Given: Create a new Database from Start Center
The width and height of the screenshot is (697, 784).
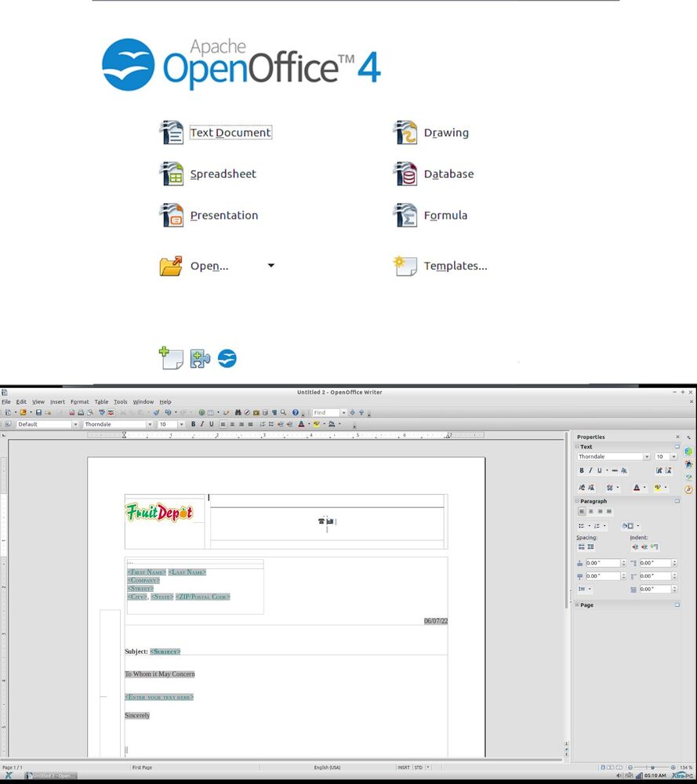Looking at the screenshot, I should [433, 174].
